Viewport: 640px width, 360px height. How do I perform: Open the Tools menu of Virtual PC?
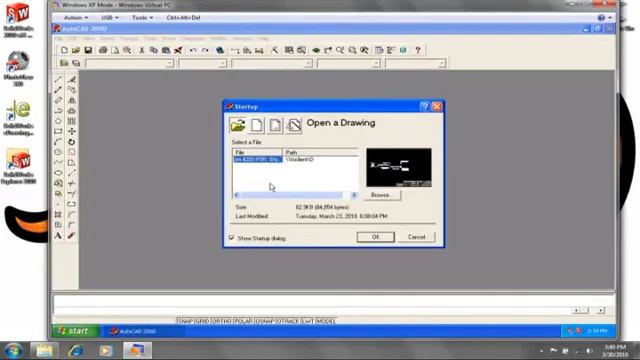[x=142, y=18]
